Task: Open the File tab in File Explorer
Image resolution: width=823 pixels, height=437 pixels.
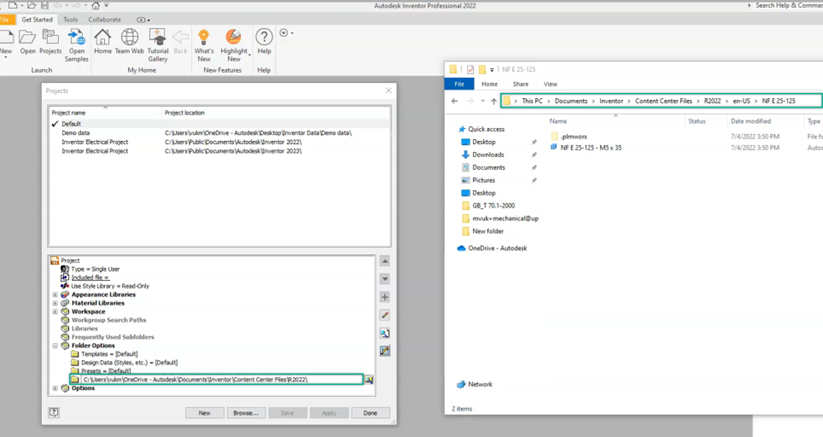Action: point(459,84)
